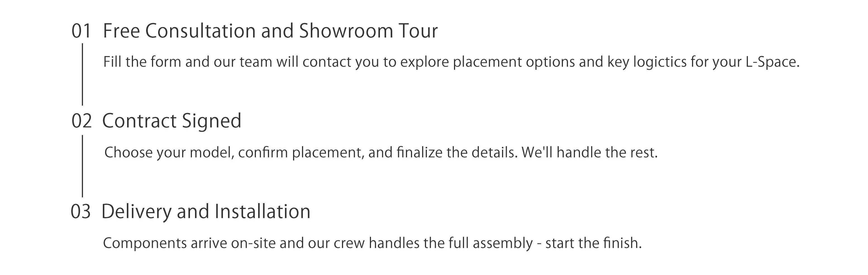
Task: Click start the finish phrase
Action: pyautogui.click(x=594, y=243)
